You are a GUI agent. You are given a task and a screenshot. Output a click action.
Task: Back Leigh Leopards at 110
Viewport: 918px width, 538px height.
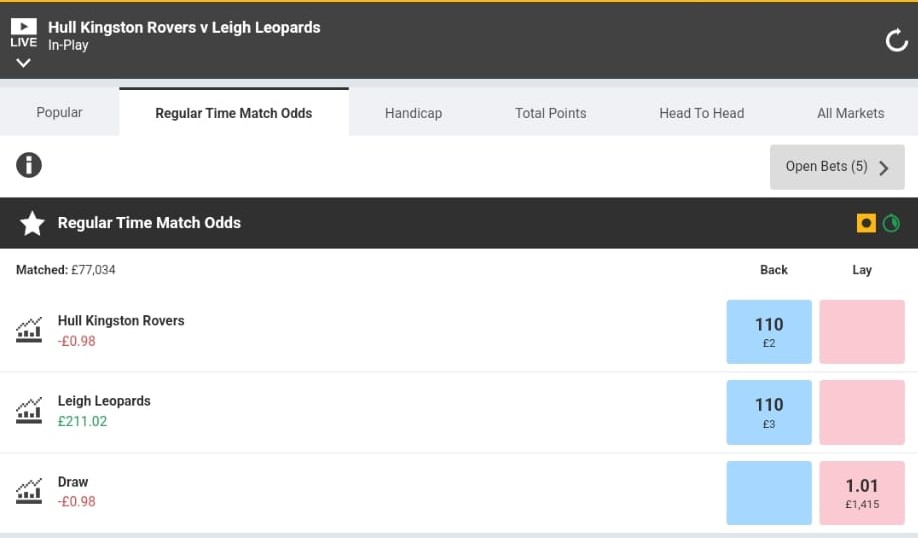[x=769, y=412]
